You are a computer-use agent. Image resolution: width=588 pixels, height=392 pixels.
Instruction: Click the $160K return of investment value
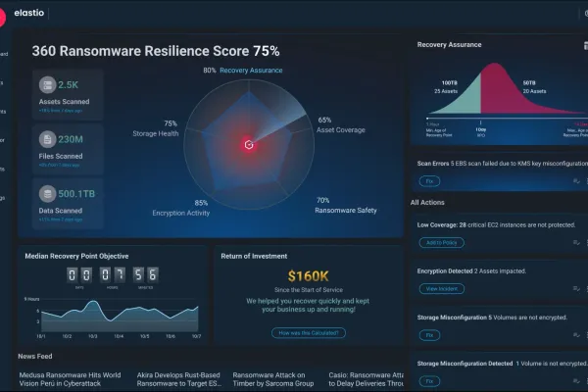pos(308,276)
